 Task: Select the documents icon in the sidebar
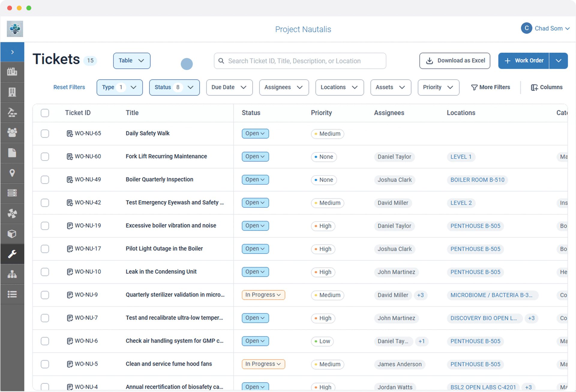point(12,153)
